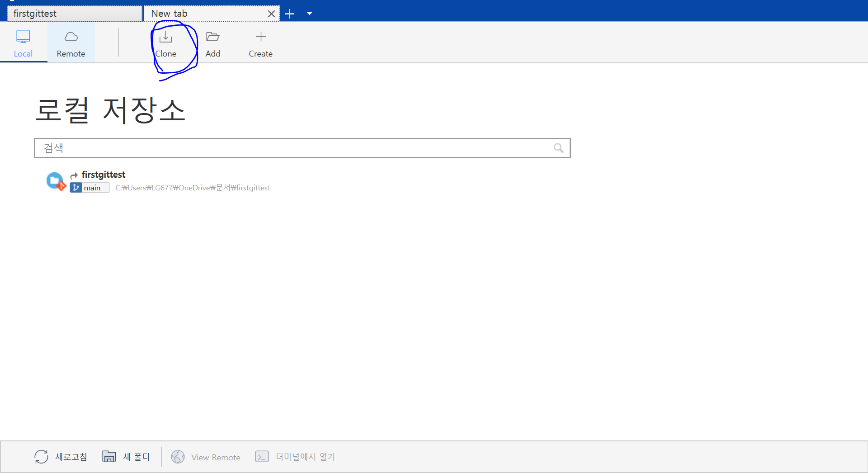This screenshot has height=473, width=868.
Task: Click the open-in-terminal prompt icon
Action: pyautogui.click(x=262, y=457)
